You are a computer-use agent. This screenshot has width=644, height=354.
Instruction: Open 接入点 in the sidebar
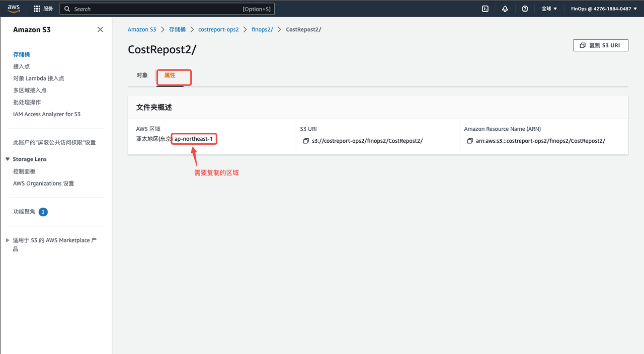[x=22, y=66]
